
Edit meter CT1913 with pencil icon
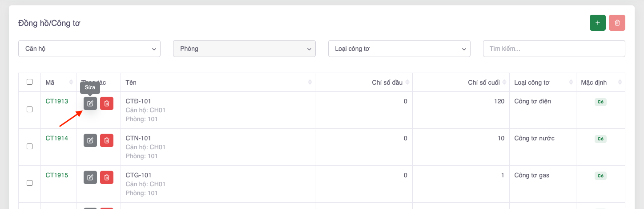point(90,103)
